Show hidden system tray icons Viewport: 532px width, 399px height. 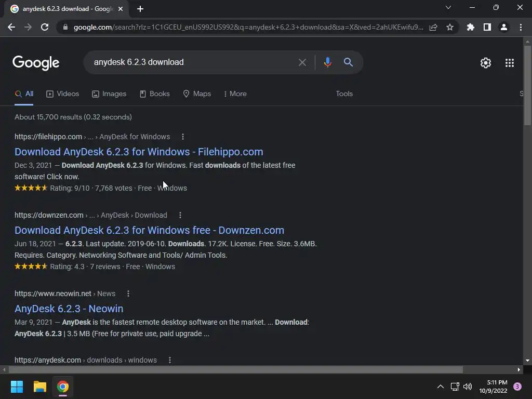click(x=440, y=387)
